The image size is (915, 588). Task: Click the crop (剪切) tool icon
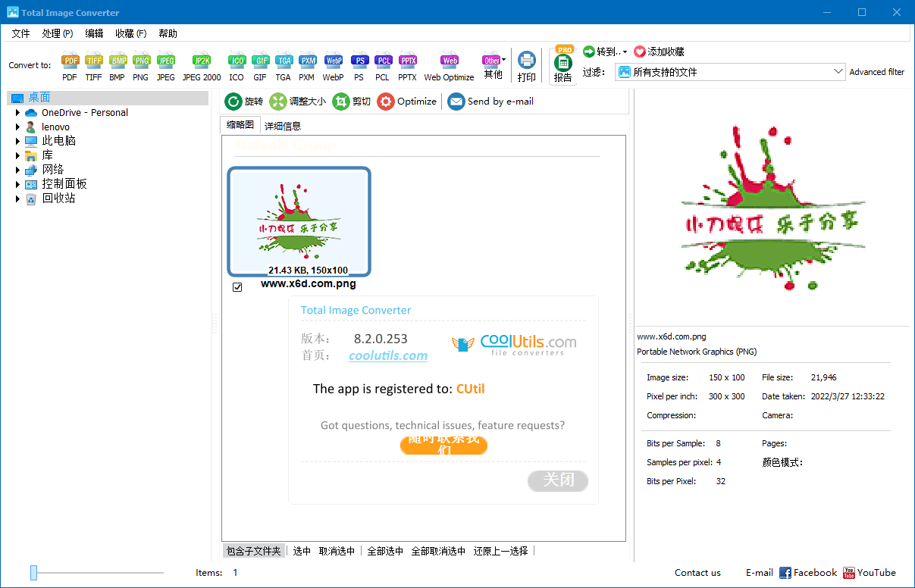[x=341, y=102]
